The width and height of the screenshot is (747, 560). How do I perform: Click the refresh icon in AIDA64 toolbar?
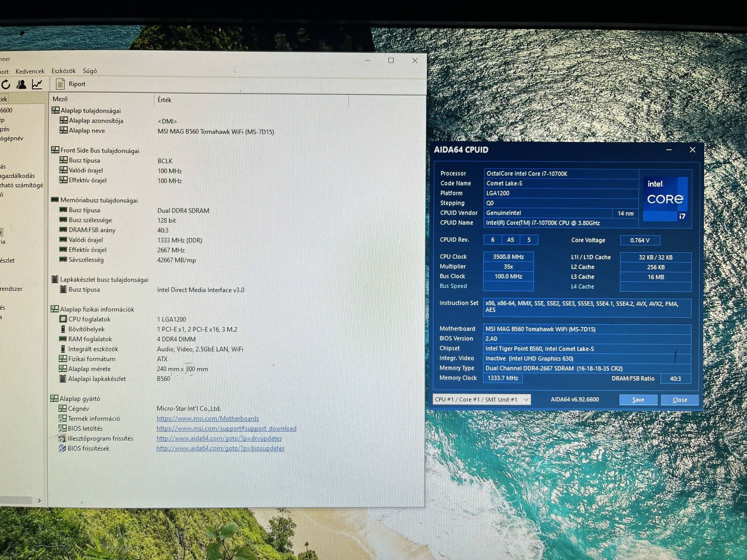[x=6, y=84]
